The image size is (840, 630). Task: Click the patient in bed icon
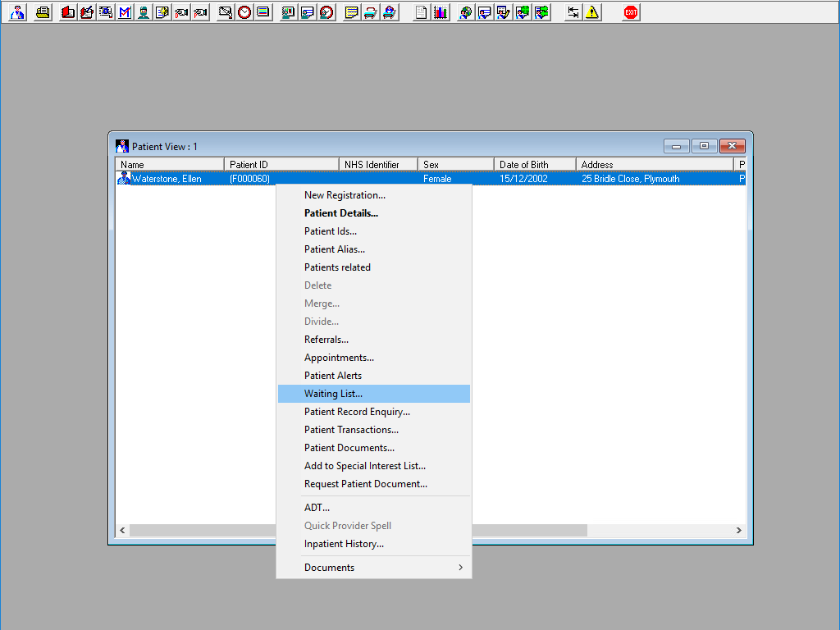pyautogui.click(x=390, y=12)
